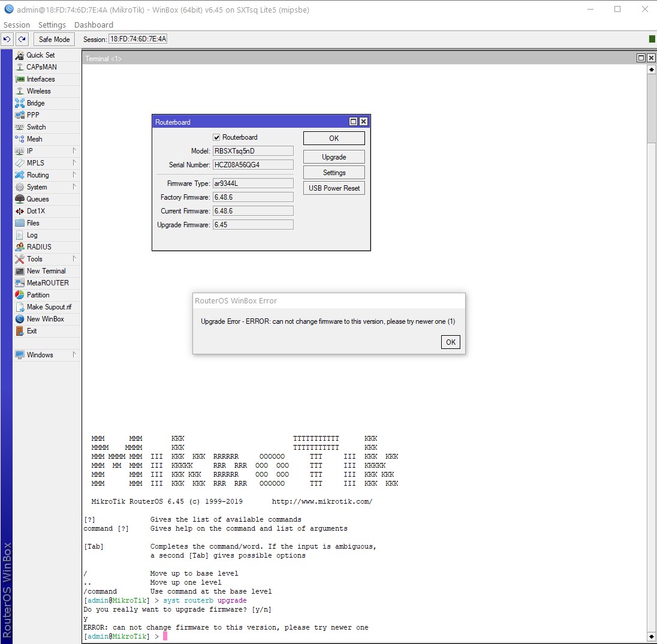
Task: Expand the IP submenu arrow
Action: coord(74,151)
